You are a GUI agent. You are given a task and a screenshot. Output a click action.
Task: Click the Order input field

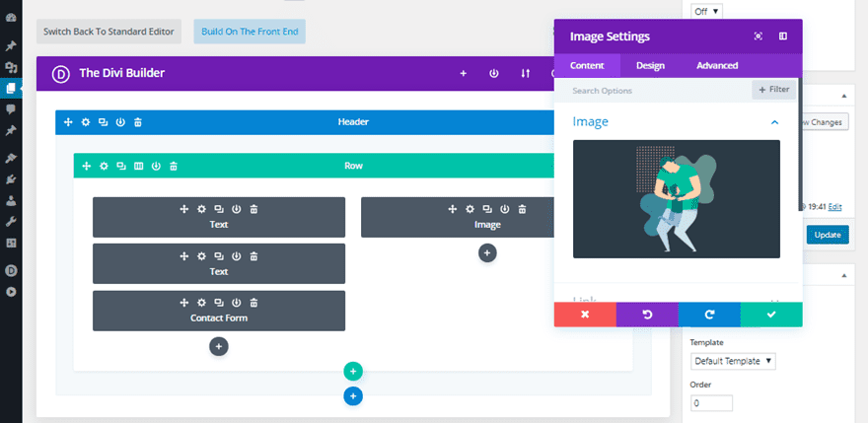711,403
